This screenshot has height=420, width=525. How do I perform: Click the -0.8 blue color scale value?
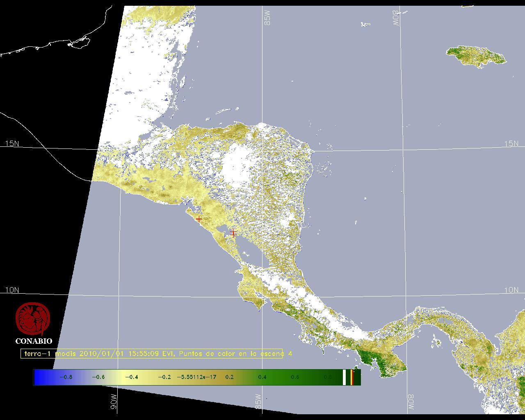(x=66, y=377)
